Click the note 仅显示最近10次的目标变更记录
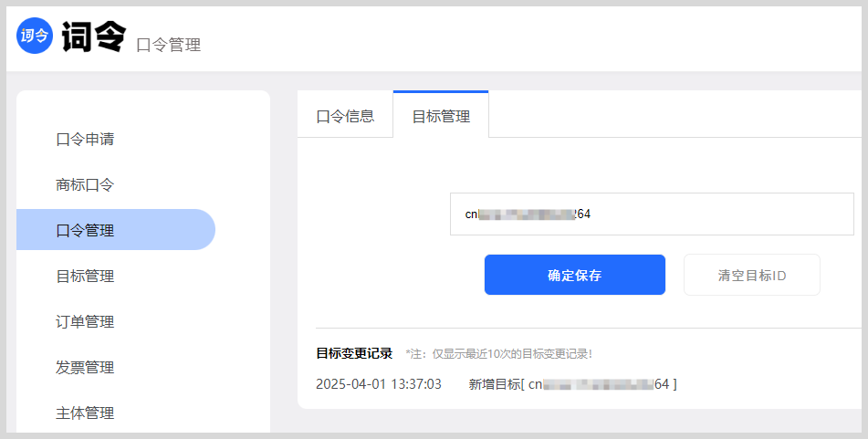Image resolution: width=868 pixels, height=439 pixels. [498, 354]
